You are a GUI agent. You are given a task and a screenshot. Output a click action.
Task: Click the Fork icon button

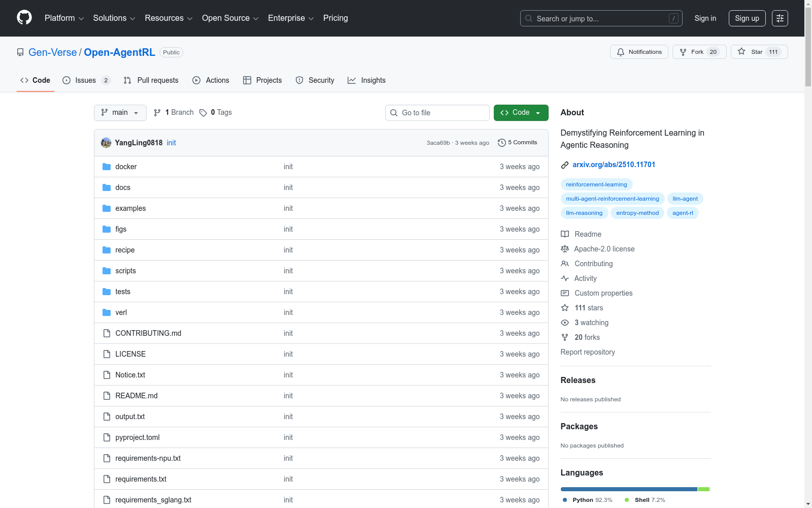[x=683, y=52]
